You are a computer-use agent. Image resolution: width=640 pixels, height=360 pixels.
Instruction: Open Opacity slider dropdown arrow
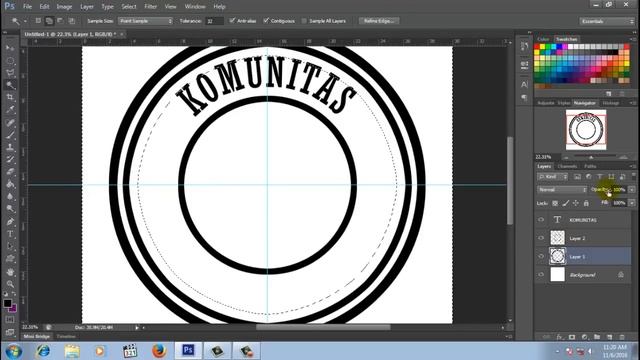click(631, 190)
